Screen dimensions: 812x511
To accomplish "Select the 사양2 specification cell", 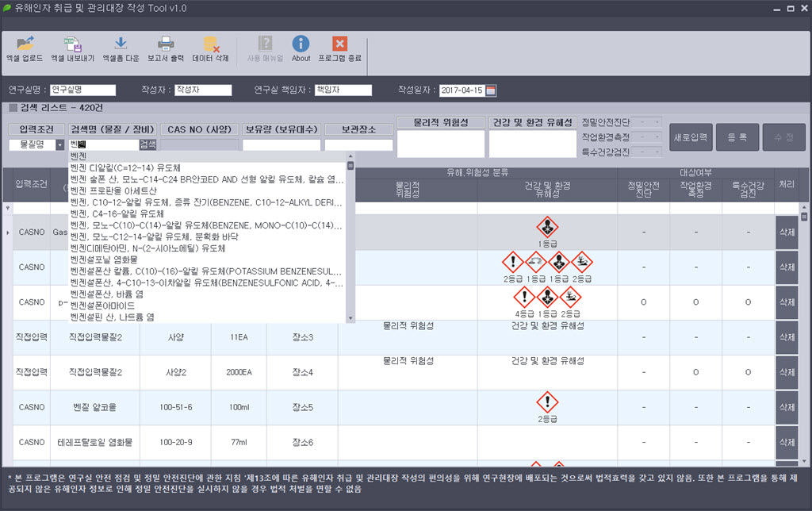I will (x=175, y=372).
